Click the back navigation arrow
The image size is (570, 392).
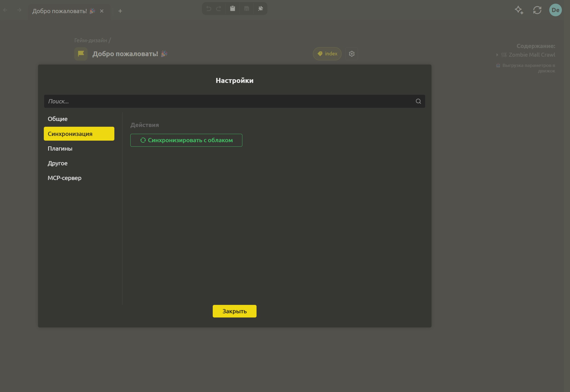coord(5,10)
